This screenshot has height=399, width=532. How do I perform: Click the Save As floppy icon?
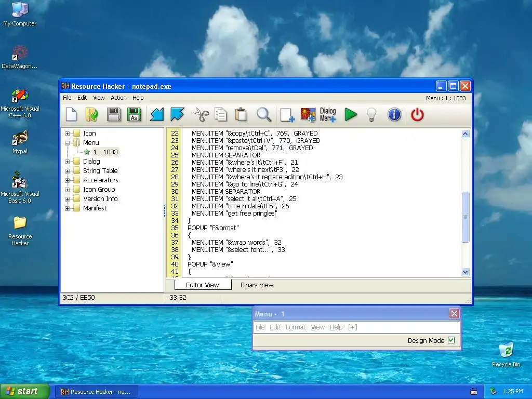(134, 115)
